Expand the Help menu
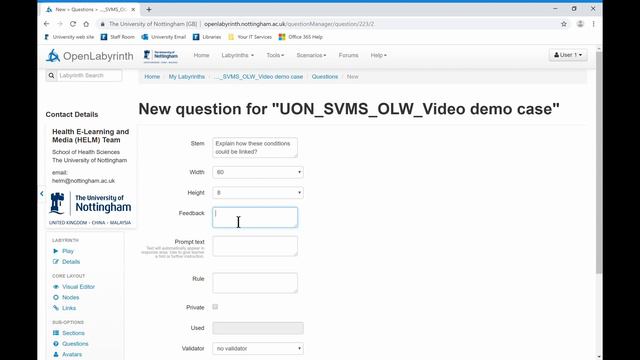 pos(378,55)
